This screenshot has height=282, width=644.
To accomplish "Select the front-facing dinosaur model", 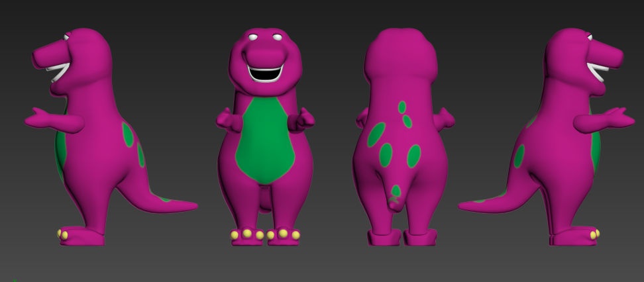I will point(265,136).
